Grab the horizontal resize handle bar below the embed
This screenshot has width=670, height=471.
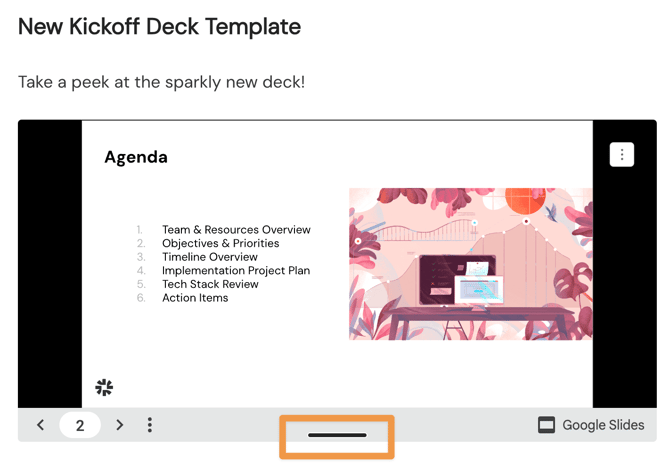[x=337, y=436]
